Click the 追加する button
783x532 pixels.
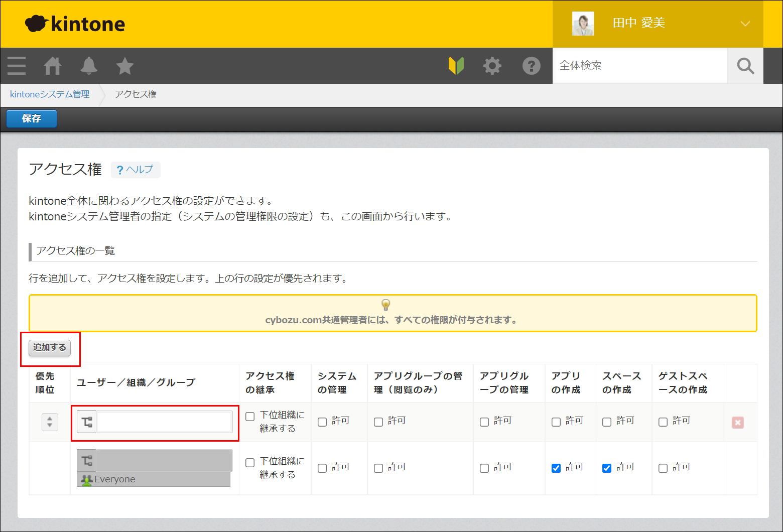pos(50,348)
